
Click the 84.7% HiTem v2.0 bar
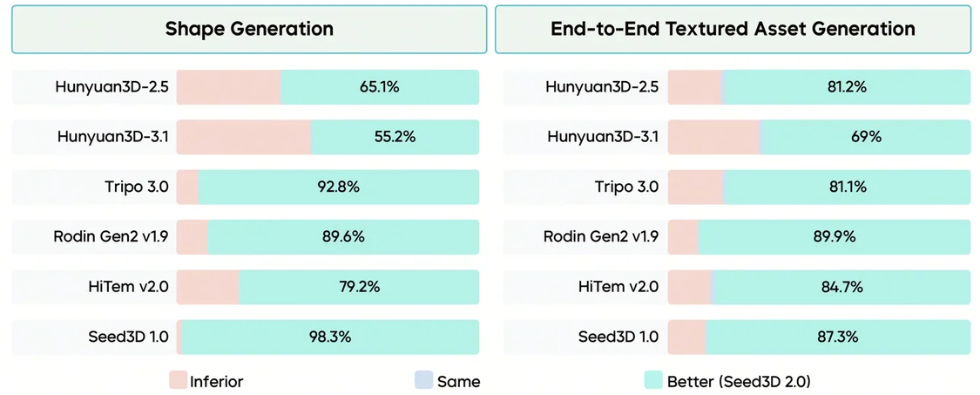(x=841, y=287)
